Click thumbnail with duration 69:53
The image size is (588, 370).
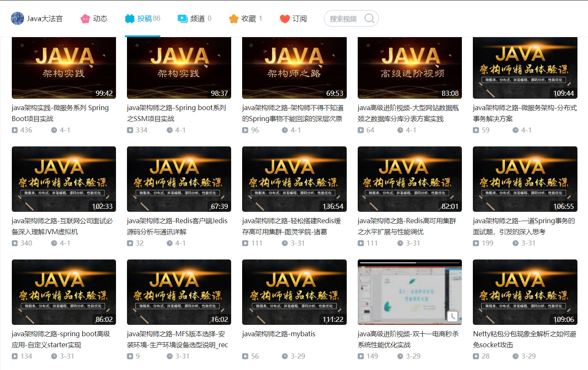(x=294, y=68)
